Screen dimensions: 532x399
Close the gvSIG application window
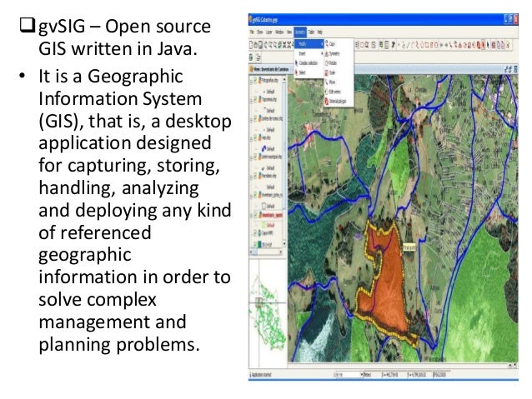click(515, 20)
